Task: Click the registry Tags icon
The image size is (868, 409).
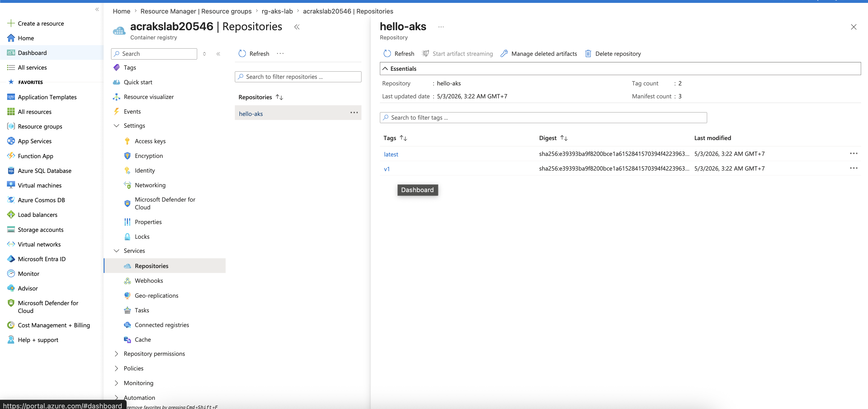Action: coord(117,67)
